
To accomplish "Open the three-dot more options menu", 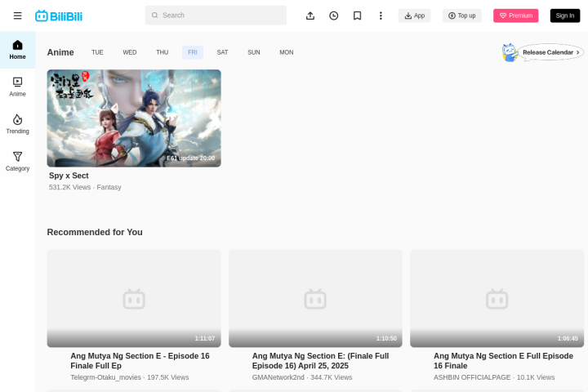I will coord(381,16).
